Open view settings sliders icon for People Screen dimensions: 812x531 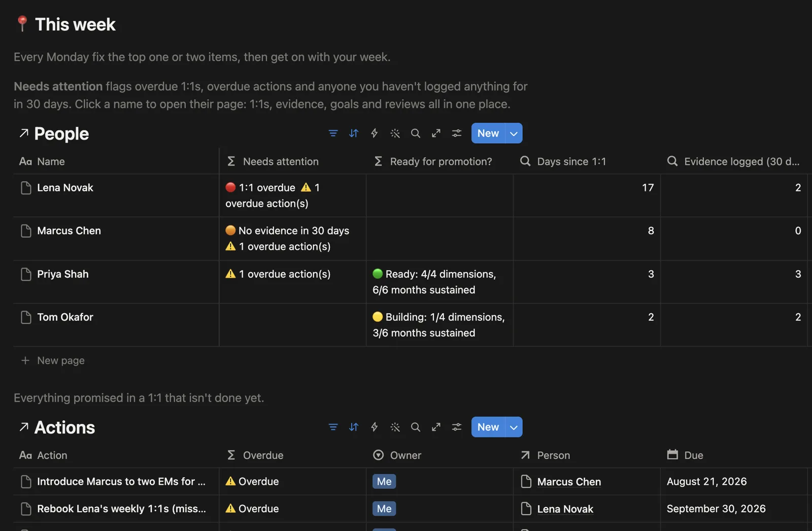pyautogui.click(x=457, y=133)
